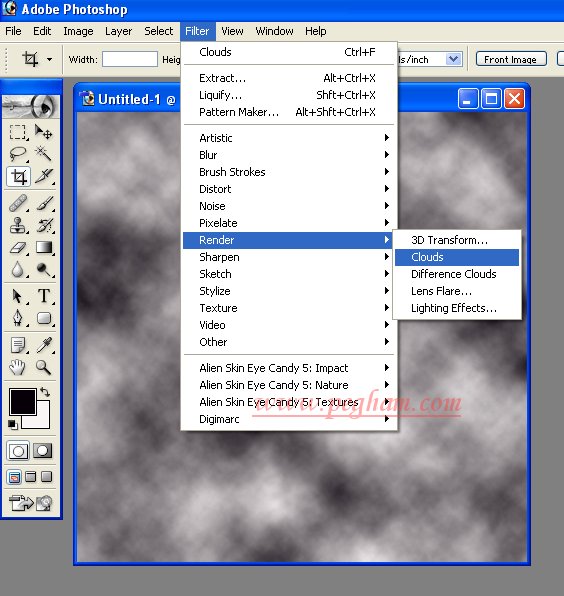
Task: Switch to Quick Mask mode
Action: point(43,451)
